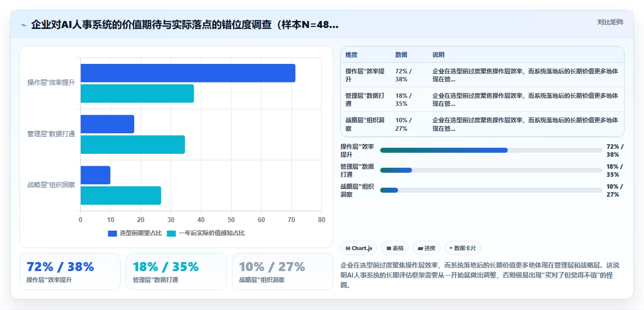Image resolution: width=644 pixels, height=310 pixels.
Task: Click the chart axis label 管理层"数据打通
Action: click(x=51, y=134)
